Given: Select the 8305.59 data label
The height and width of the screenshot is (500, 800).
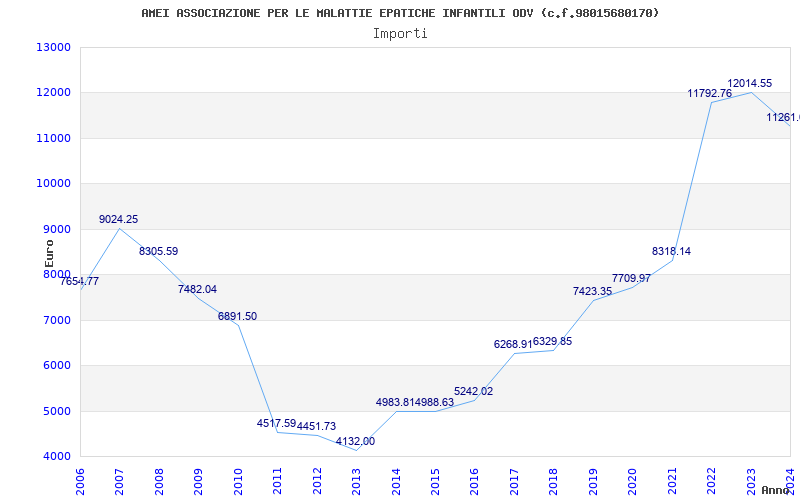Looking at the screenshot, I should (159, 252).
